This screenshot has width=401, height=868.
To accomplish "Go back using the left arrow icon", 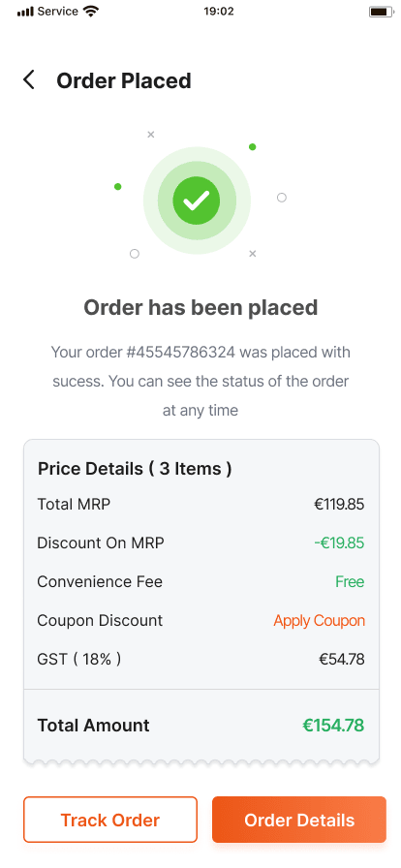I will (29, 80).
